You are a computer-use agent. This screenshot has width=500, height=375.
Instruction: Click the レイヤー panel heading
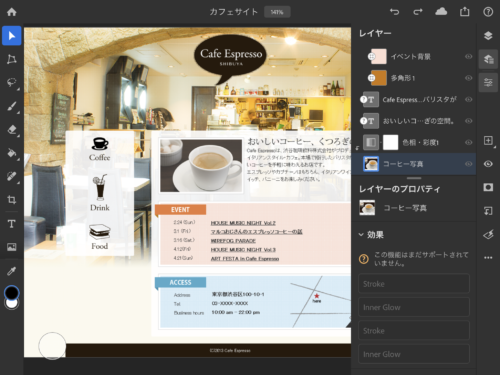click(375, 33)
